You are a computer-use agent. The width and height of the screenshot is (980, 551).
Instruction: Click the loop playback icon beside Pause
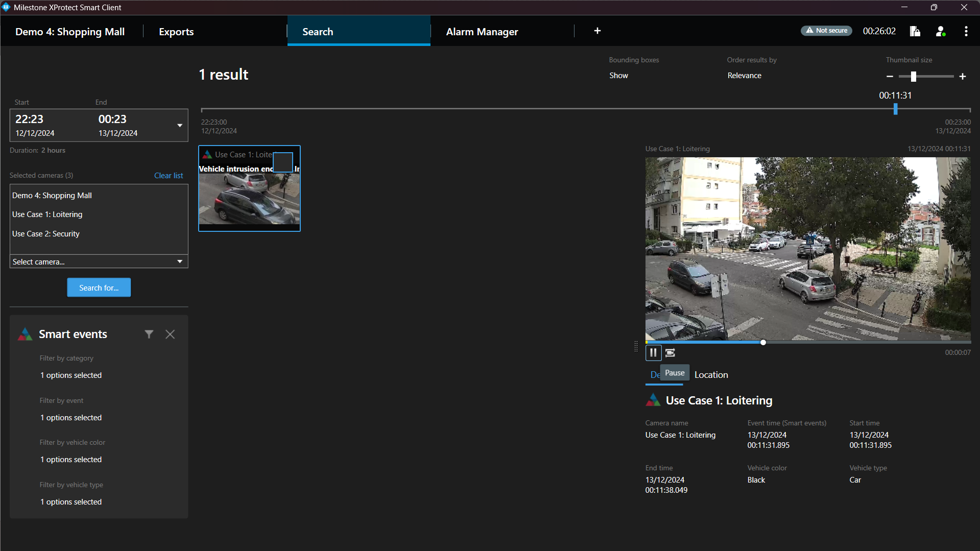click(x=670, y=352)
